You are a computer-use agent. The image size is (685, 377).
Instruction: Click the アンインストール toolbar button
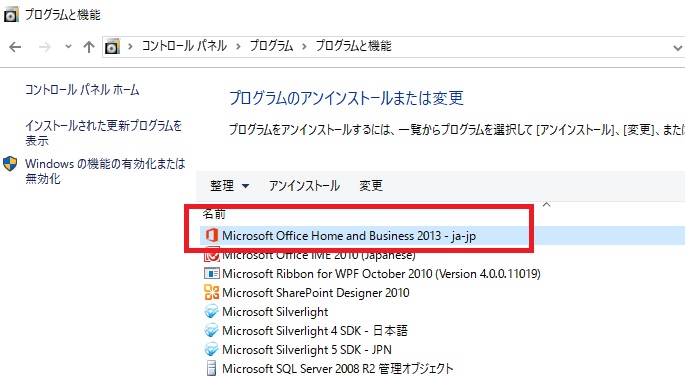tap(304, 186)
